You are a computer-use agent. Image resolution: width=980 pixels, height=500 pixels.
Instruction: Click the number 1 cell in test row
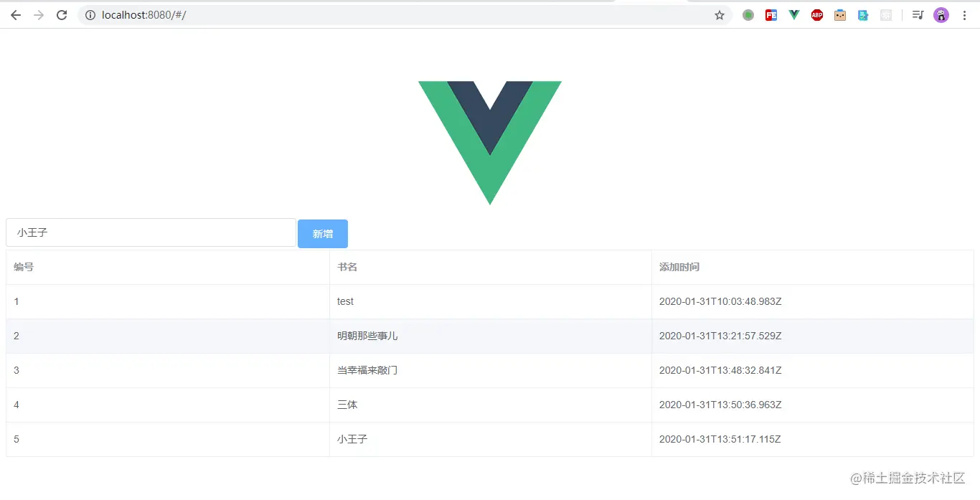coord(168,301)
